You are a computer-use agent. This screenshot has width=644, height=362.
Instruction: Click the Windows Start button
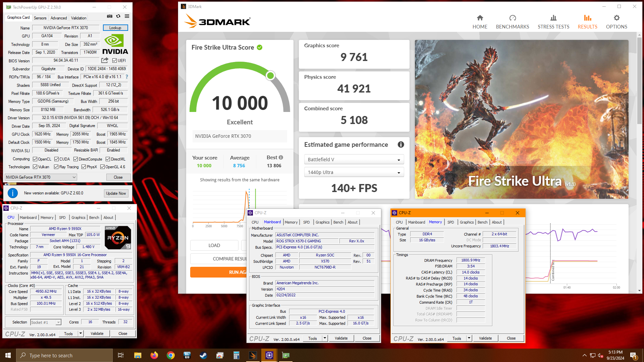(x=8, y=355)
